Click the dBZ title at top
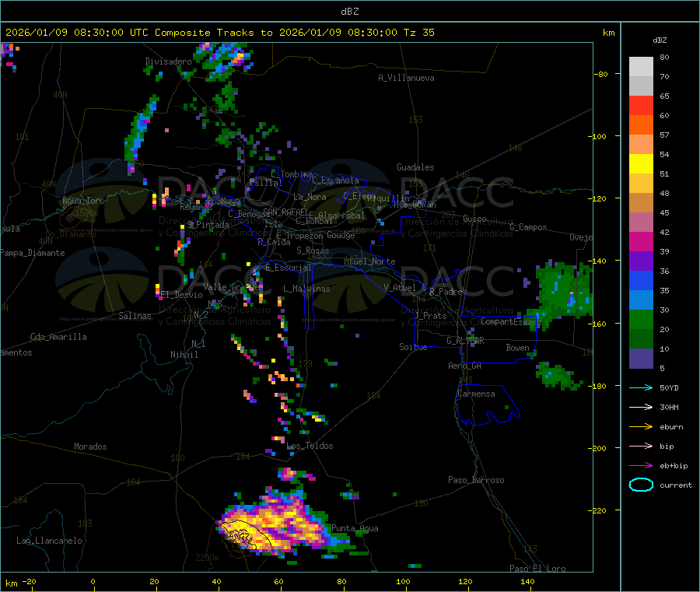 click(x=349, y=12)
